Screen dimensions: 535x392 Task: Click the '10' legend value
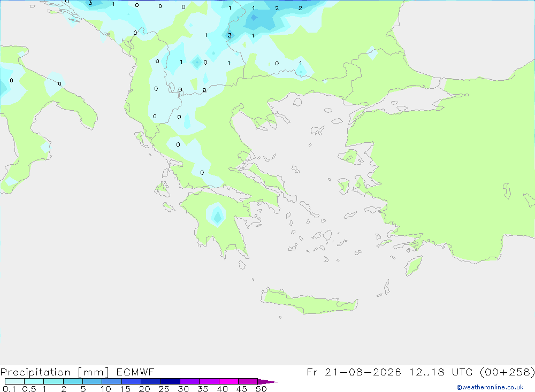coord(106,389)
